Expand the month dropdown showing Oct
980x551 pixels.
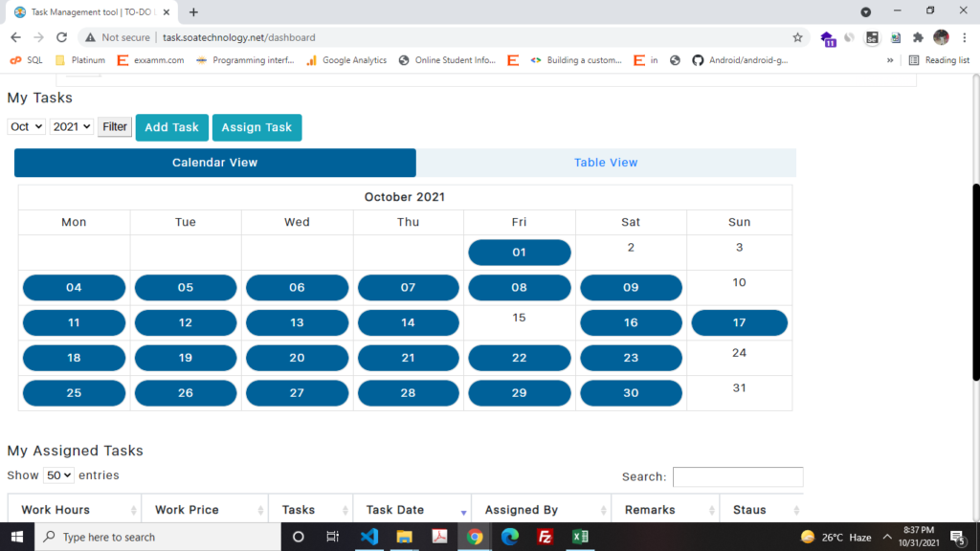tap(26, 126)
